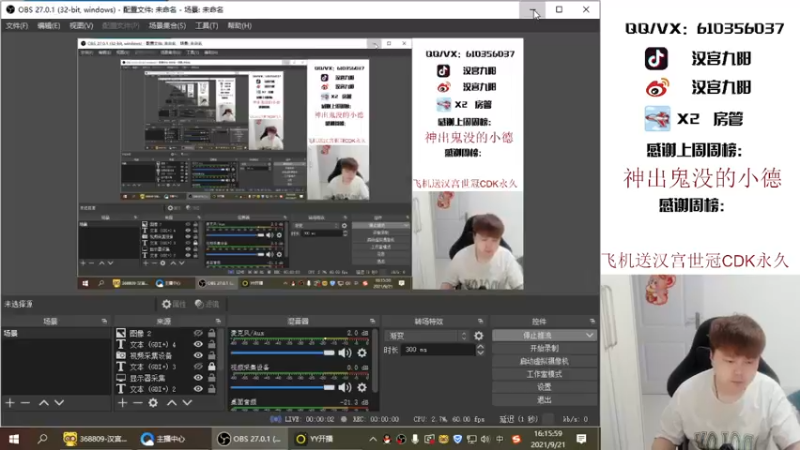The width and height of the screenshot is (800, 450).
Task: Toggle visibility of 显示器采集 source
Action: pos(198,378)
